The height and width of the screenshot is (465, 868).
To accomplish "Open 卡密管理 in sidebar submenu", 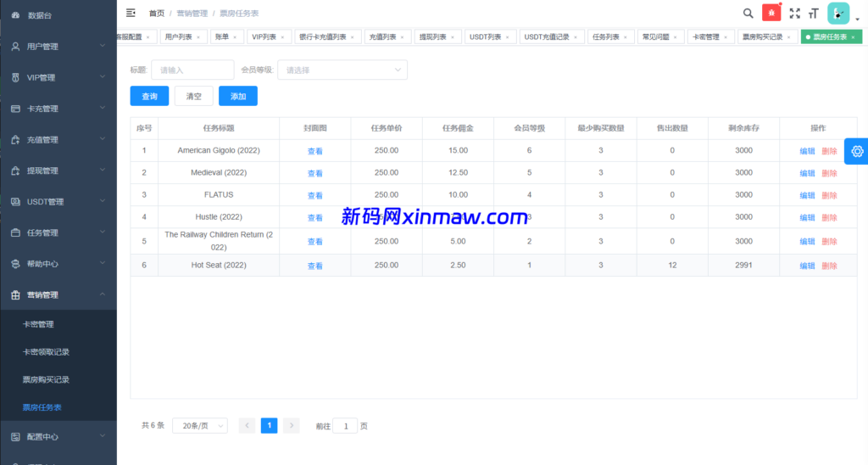I will click(x=38, y=324).
